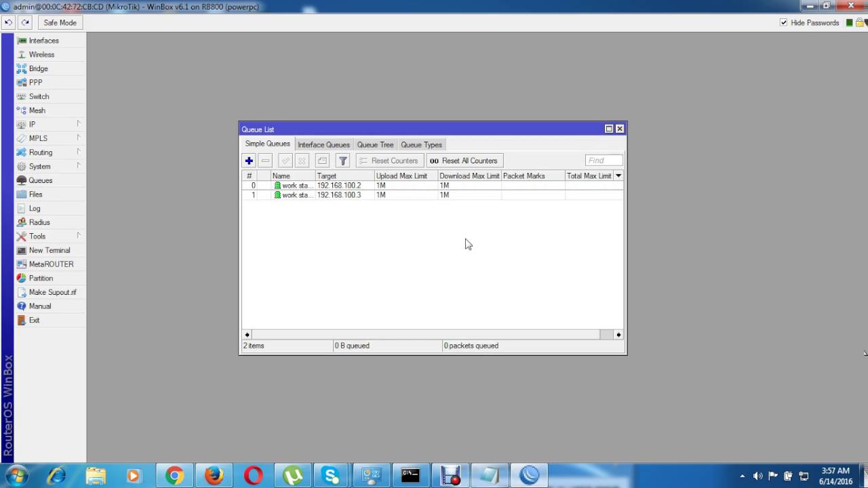Screen dimensions: 868x488
Task: Click the horizontal scrollbar left arrow
Action: tap(247, 335)
